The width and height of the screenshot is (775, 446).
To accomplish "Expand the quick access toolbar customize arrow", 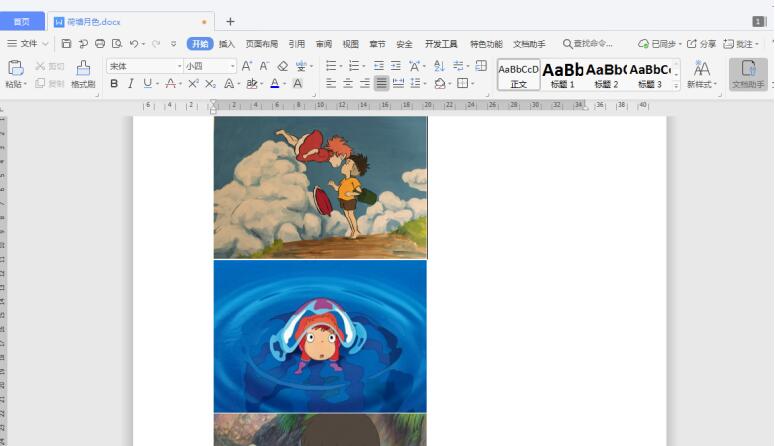I will (x=173, y=44).
